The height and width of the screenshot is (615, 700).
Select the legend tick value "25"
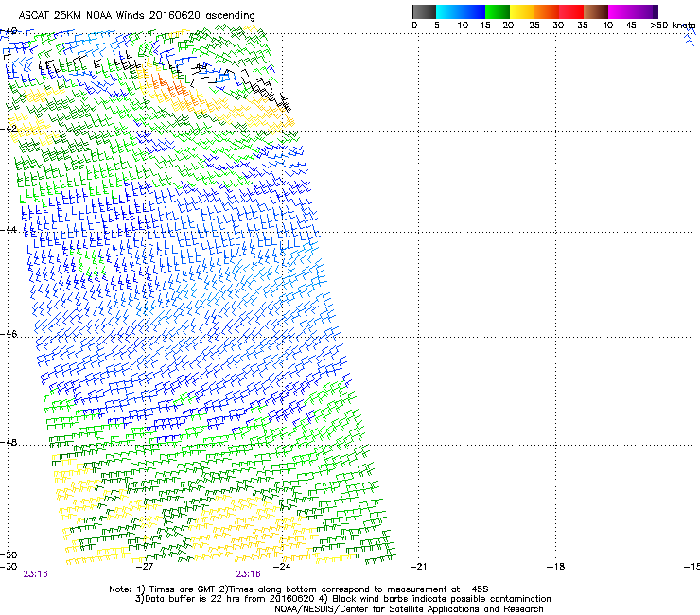click(534, 26)
